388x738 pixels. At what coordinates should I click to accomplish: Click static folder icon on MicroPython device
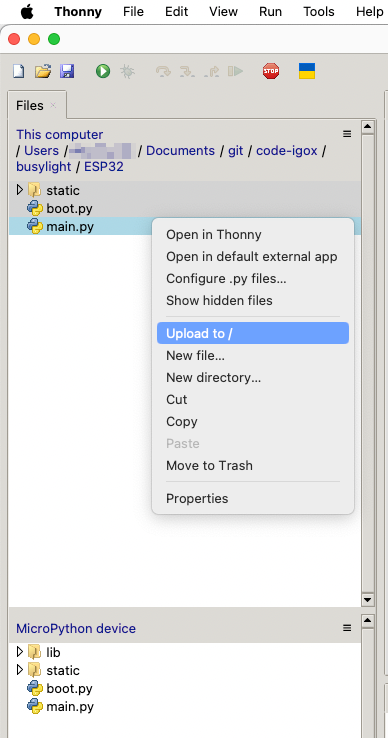(x=34, y=670)
